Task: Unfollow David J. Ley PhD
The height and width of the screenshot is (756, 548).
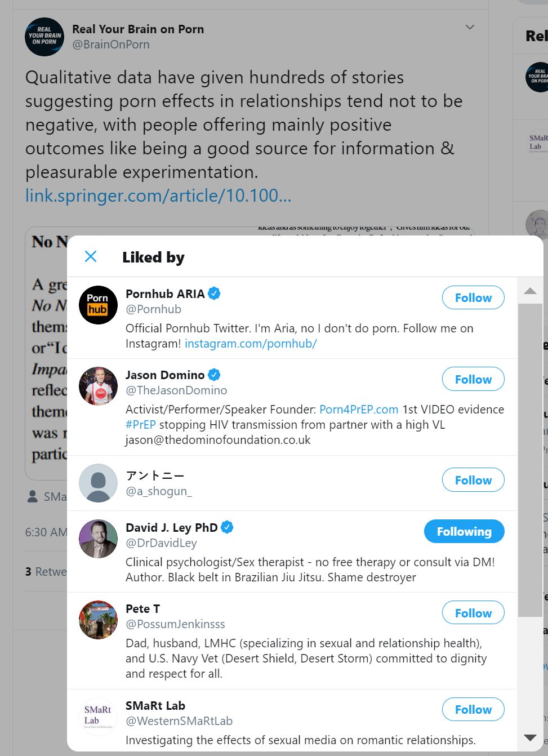Action: 464,532
